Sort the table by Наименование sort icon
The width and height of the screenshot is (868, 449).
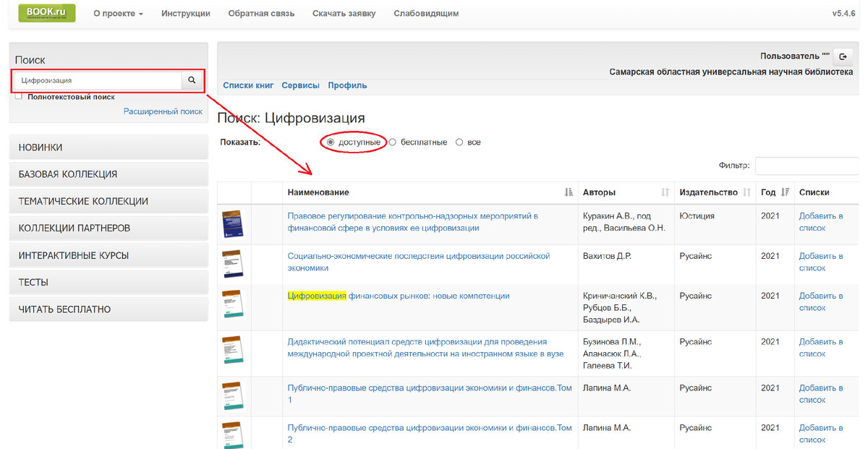click(x=569, y=192)
